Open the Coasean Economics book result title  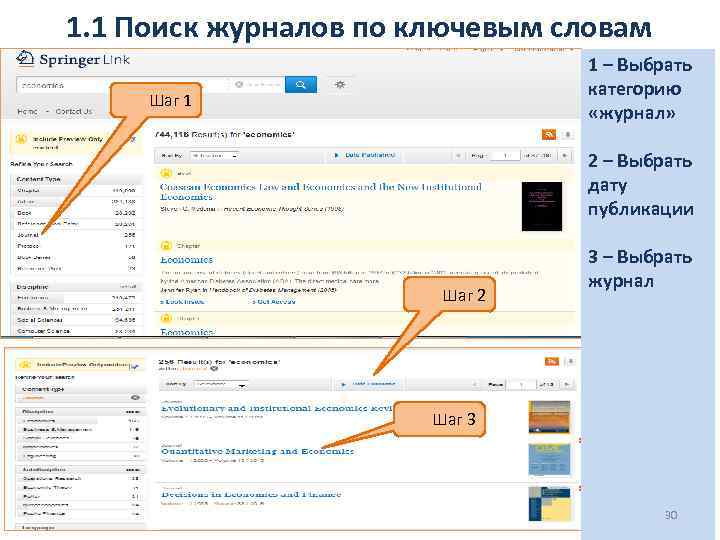(x=321, y=192)
